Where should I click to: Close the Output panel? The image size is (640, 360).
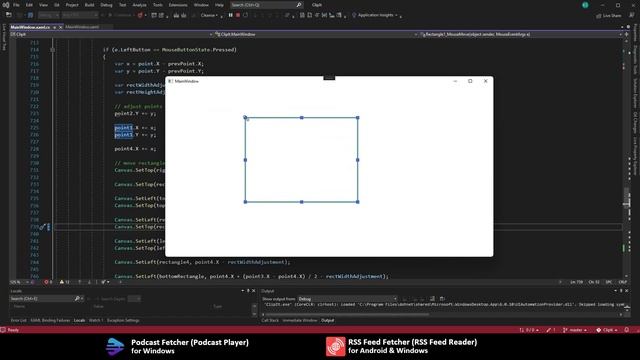point(627,291)
